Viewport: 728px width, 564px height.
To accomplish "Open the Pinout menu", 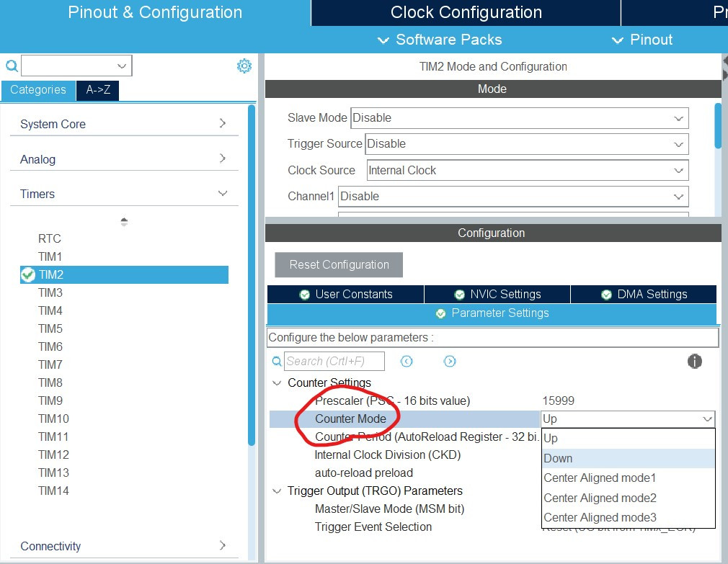I will (642, 40).
